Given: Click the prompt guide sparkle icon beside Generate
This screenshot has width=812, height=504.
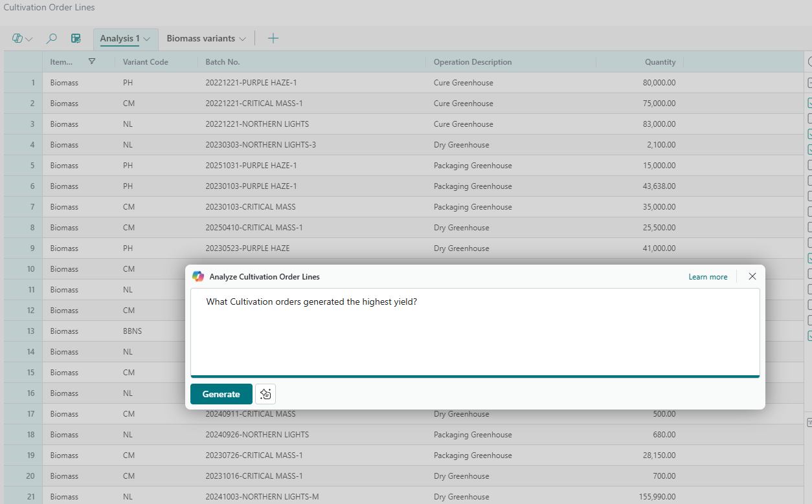Looking at the screenshot, I should 265,394.
